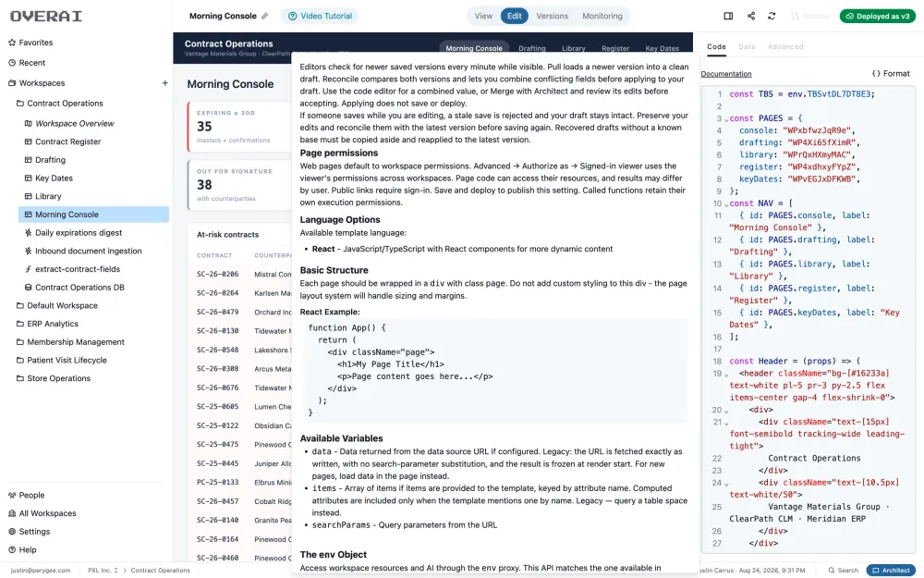Viewport: 924px width, 578px height.
Task: Collapse the Workspaces section
Action: point(36,83)
